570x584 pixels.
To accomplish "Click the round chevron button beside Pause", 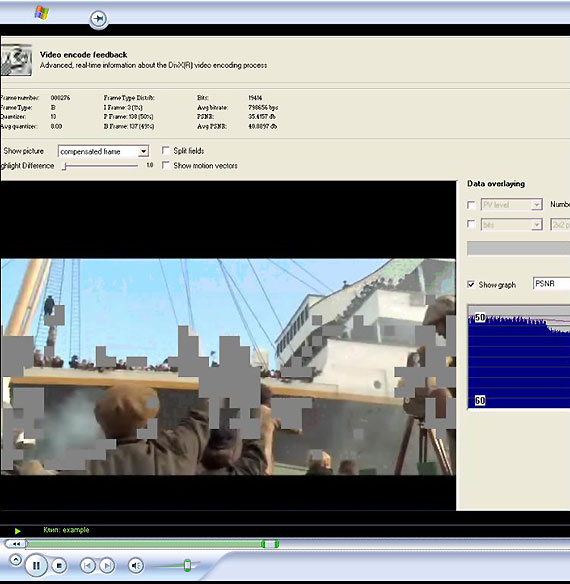I will pos(15,560).
